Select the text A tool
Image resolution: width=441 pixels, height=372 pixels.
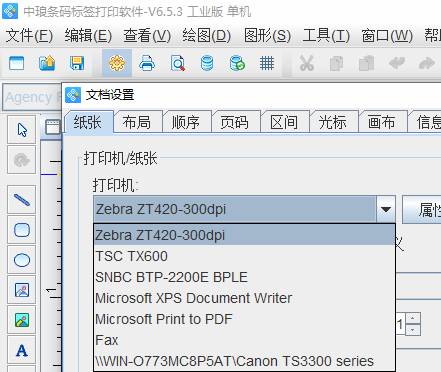[x=22, y=350]
